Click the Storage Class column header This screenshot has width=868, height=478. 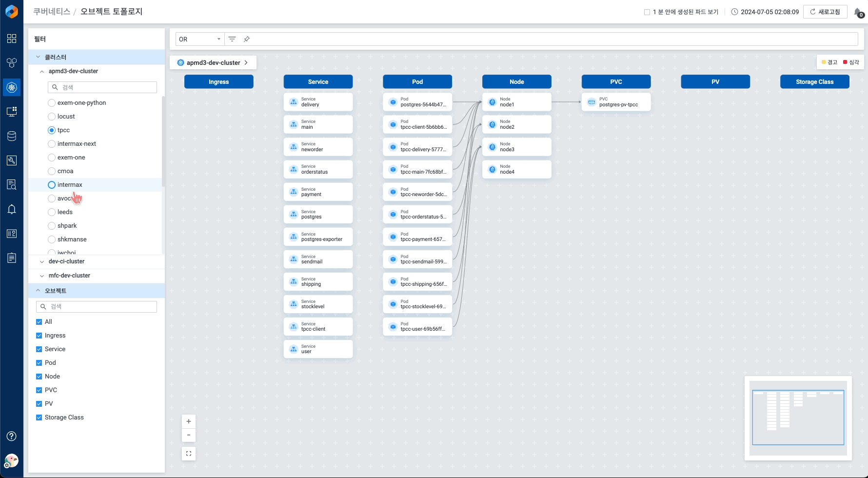815,81
